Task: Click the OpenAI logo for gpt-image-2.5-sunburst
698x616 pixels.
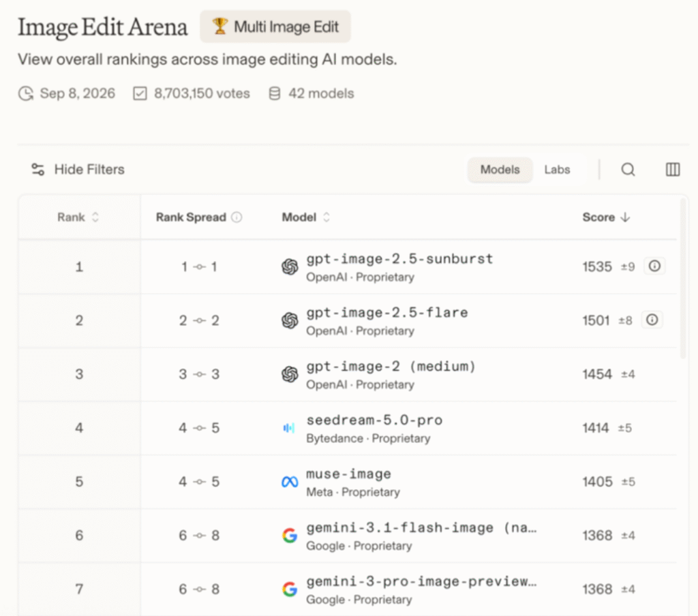Action: [x=290, y=266]
